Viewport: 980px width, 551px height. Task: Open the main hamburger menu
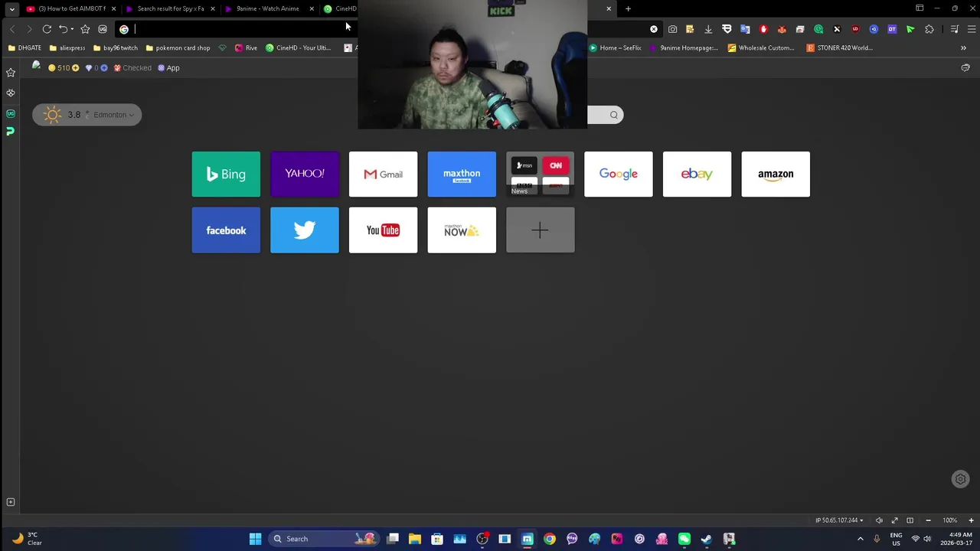pyautogui.click(x=972, y=29)
